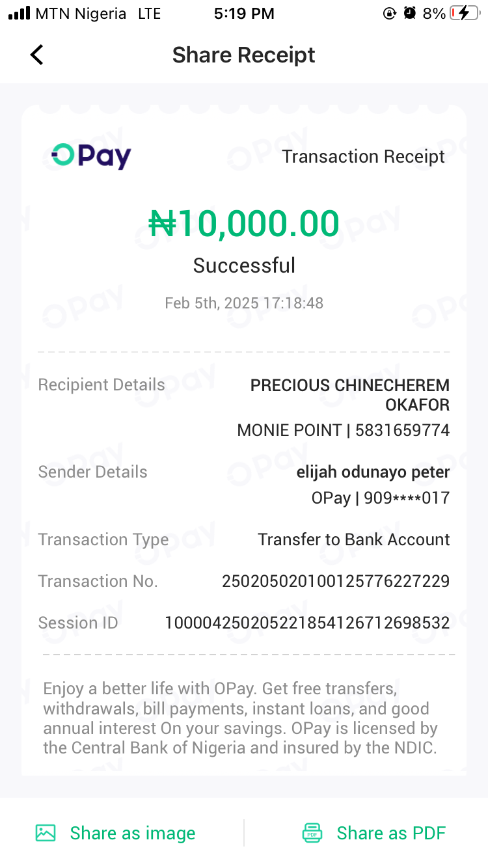Tap the back arrow icon
Image resolution: width=488 pixels, height=868 pixels.
tap(37, 55)
